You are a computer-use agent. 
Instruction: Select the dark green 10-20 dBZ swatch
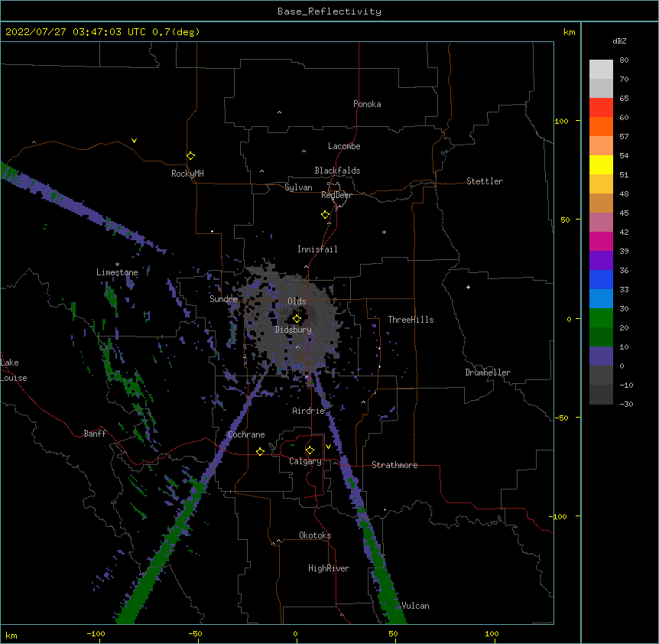(x=601, y=337)
